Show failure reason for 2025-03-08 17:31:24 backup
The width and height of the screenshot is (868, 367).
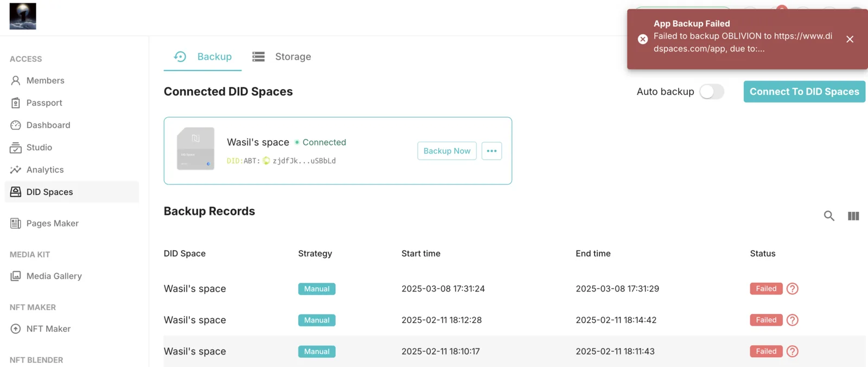793,289
